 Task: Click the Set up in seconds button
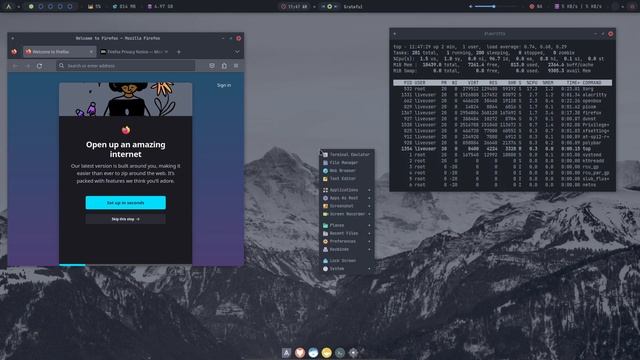coord(126,203)
